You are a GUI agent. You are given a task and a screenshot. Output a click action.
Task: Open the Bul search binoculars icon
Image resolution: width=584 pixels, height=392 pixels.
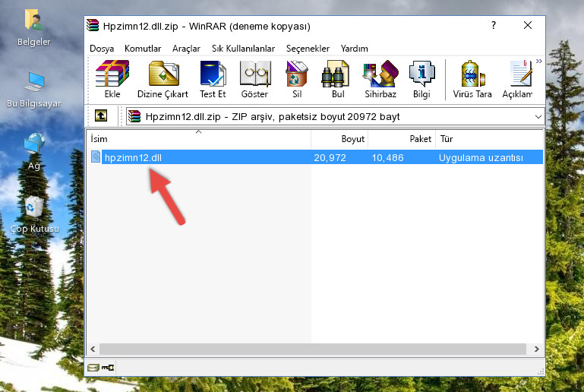point(337,79)
